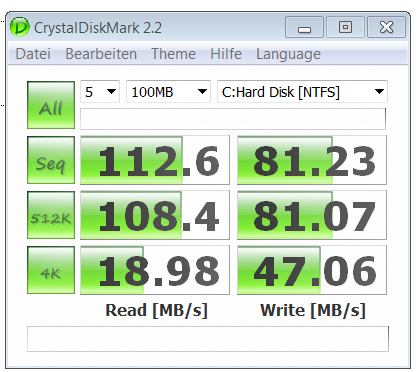Click the CrystalDiskMark green app icon

pos(20,27)
